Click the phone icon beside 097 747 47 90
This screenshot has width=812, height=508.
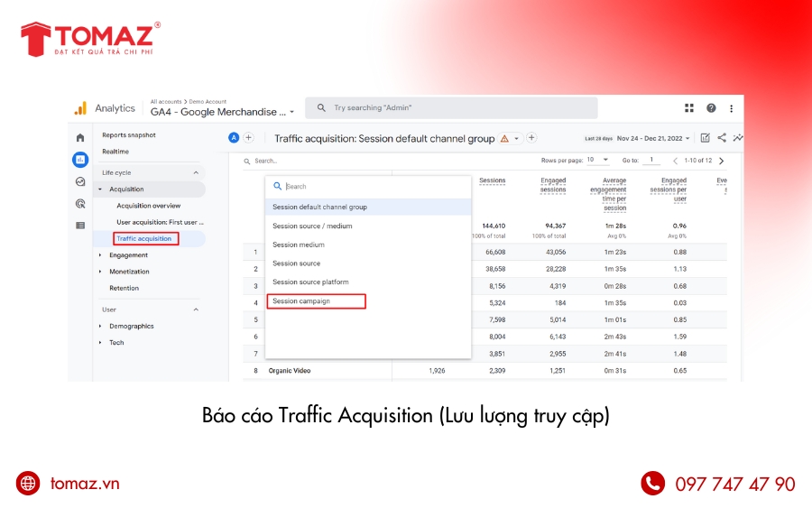click(652, 483)
